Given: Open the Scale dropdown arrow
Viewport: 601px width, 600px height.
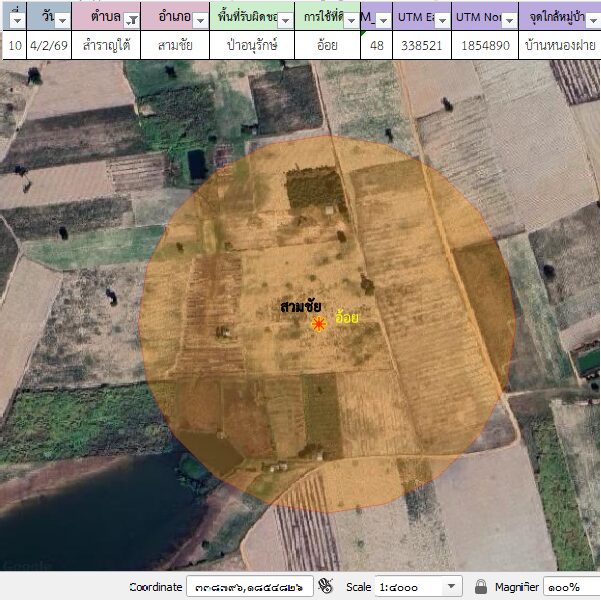Looking at the screenshot, I should pos(452,587).
